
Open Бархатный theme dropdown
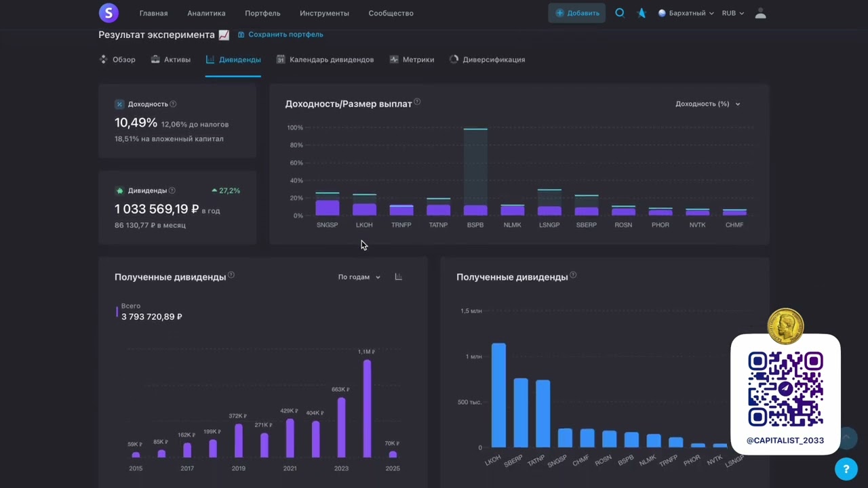click(x=686, y=13)
